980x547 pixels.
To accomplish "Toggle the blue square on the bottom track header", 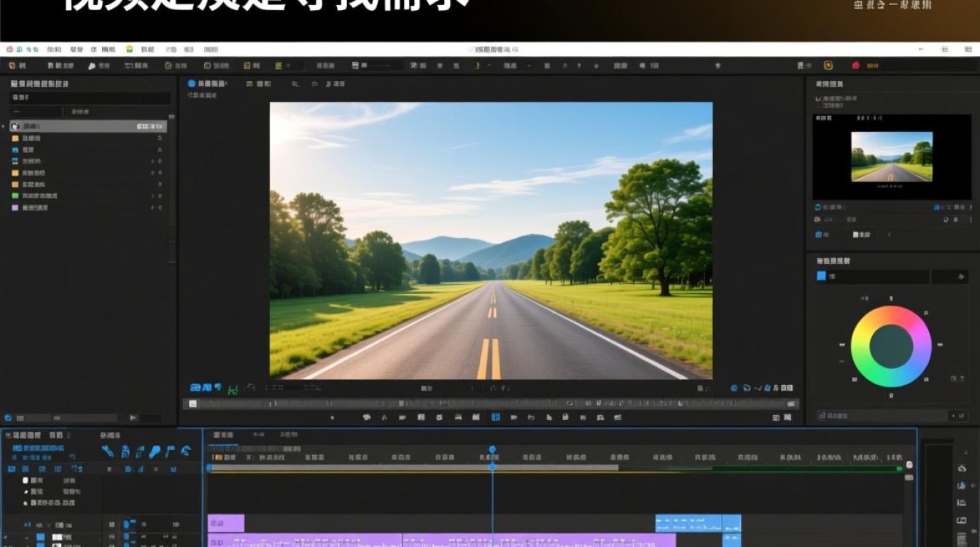I will coord(40,537).
